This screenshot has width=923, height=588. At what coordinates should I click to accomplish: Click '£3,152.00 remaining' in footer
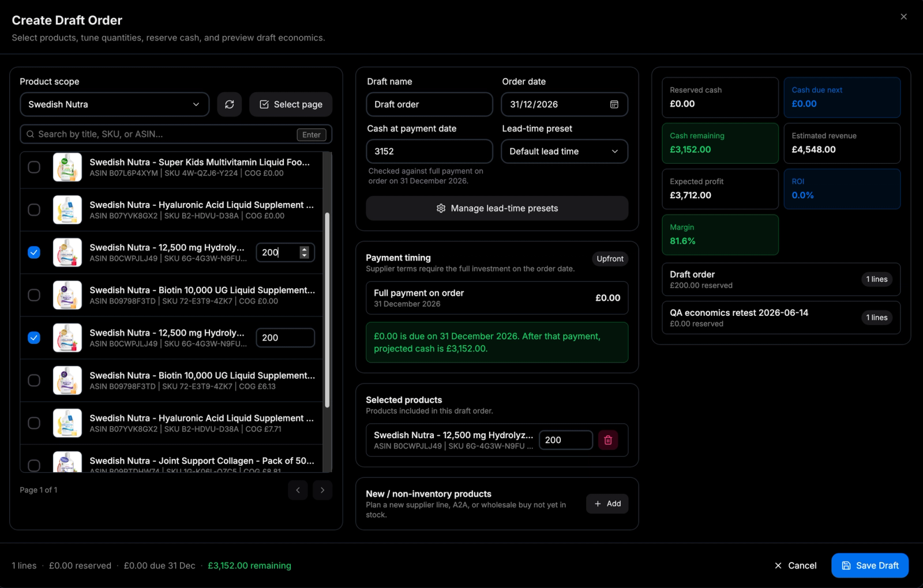[249, 566]
